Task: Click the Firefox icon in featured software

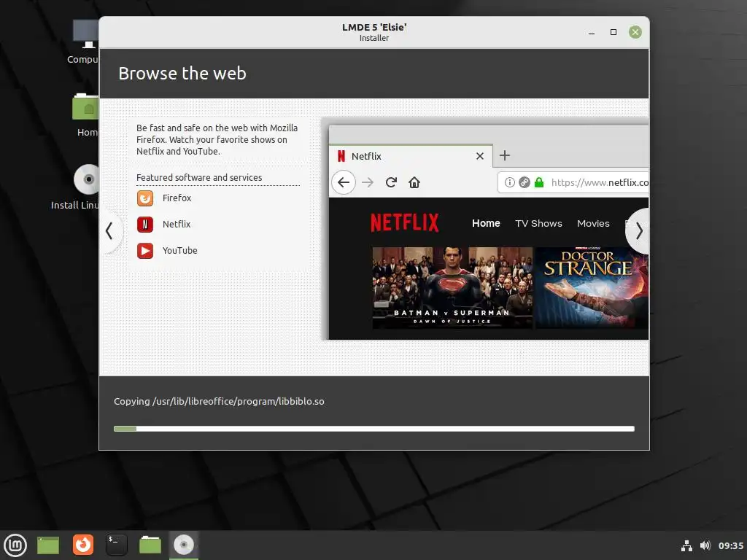Action: click(x=145, y=198)
